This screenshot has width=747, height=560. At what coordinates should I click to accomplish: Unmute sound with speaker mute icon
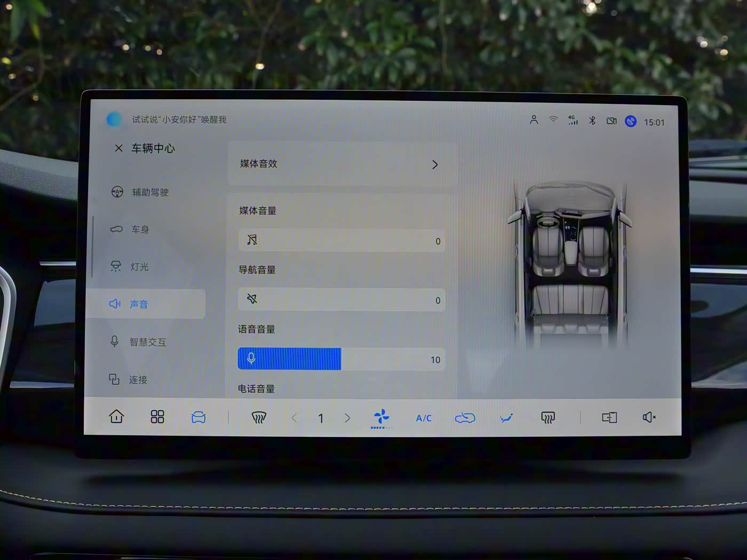[649, 417]
